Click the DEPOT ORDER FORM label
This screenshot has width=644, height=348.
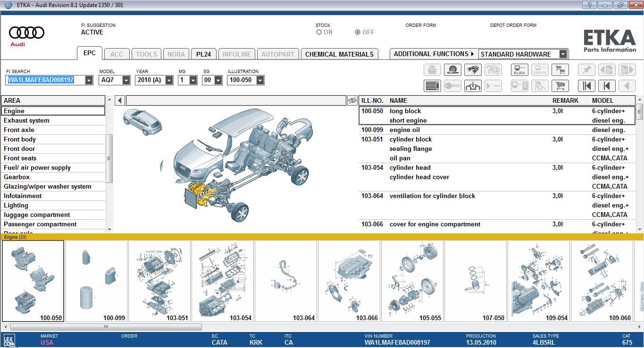coord(513,25)
